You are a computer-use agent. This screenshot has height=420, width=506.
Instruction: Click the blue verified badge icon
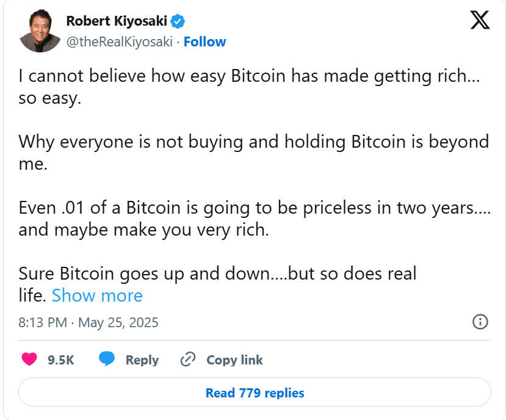pyautogui.click(x=178, y=22)
